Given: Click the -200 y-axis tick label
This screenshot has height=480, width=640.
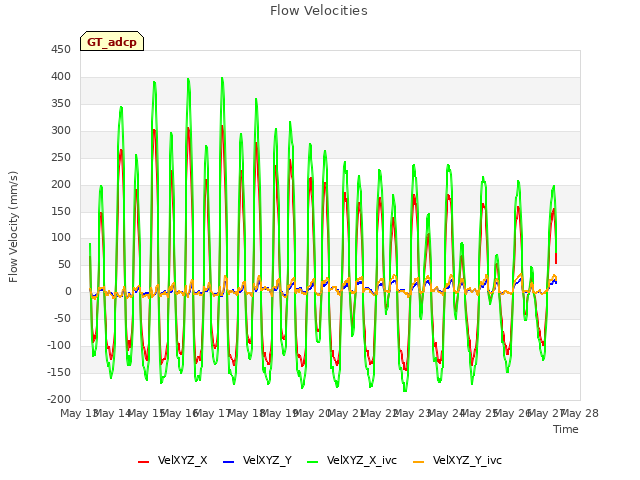Looking at the screenshot, I should (59, 399).
